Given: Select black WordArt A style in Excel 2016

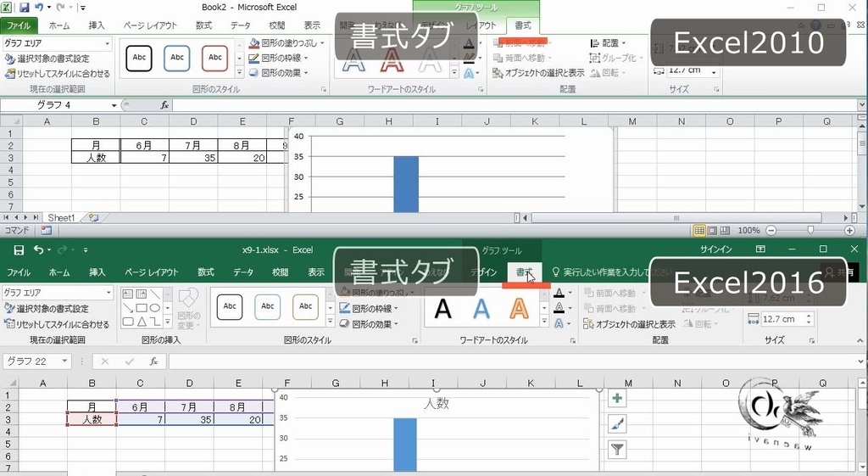Looking at the screenshot, I should (442, 309).
